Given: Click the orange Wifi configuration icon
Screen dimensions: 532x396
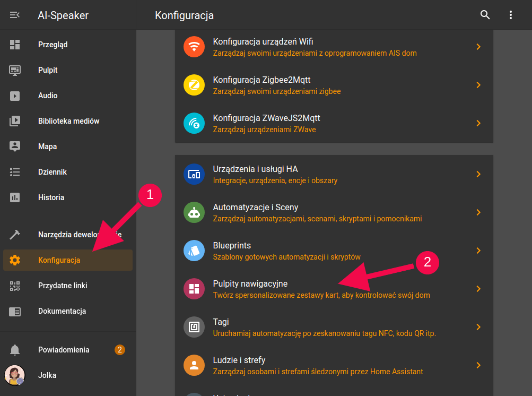Looking at the screenshot, I should (x=194, y=47).
